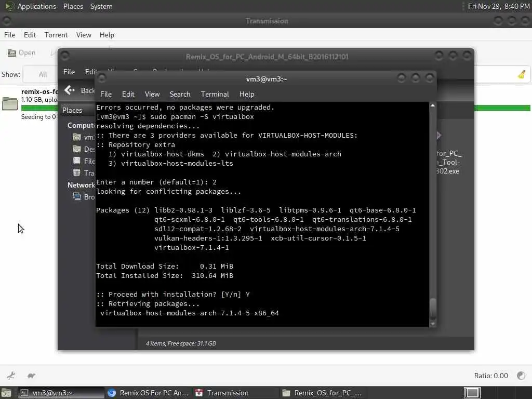
Task: Click the clock showing Fri Nov 29
Action: pos(498,6)
